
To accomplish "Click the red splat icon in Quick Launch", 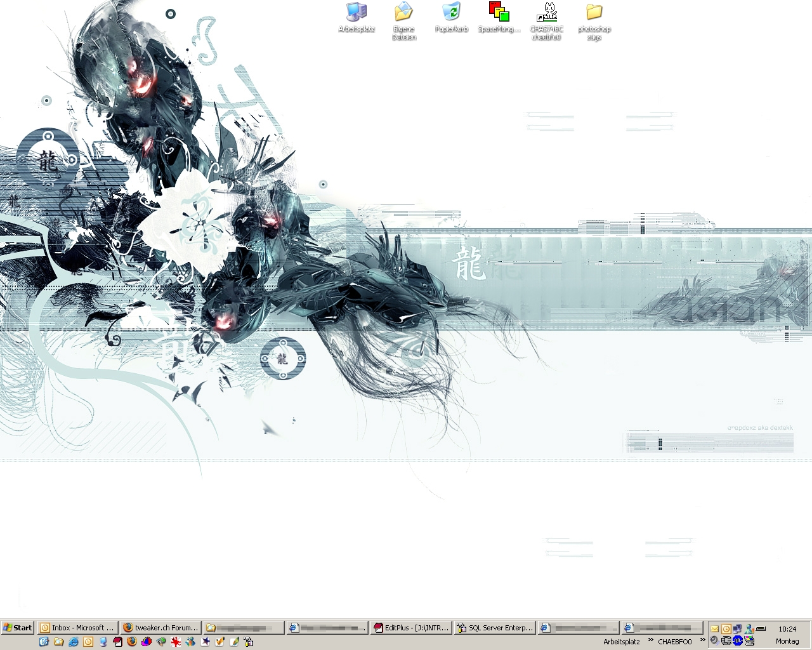I will pos(176,642).
